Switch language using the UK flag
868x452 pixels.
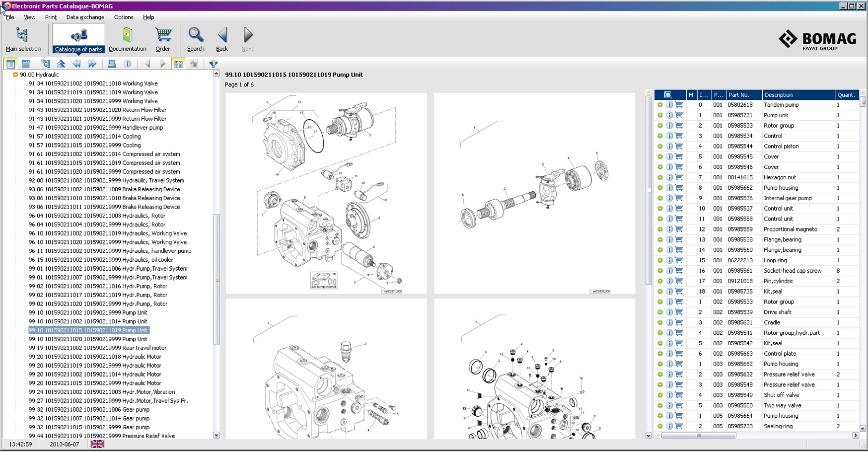point(97,444)
